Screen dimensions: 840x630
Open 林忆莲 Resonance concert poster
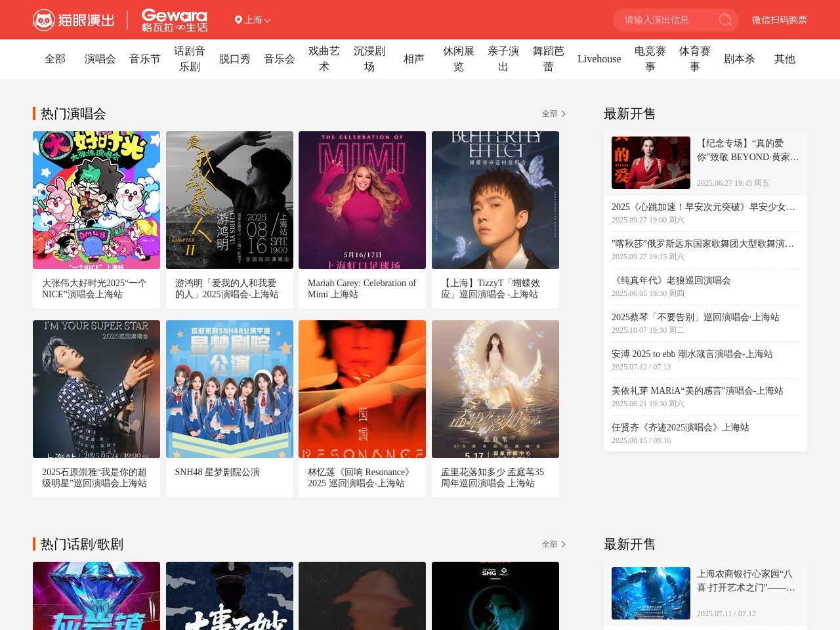pyautogui.click(x=362, y=389)
